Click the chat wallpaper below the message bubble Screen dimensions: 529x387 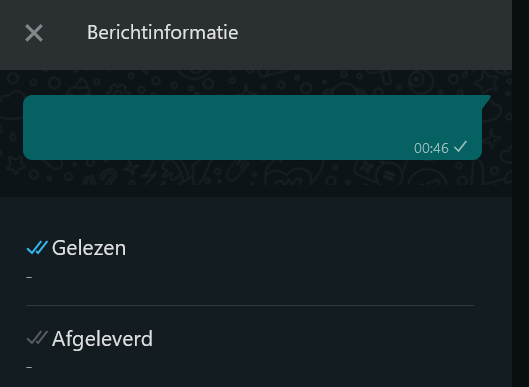256,173
